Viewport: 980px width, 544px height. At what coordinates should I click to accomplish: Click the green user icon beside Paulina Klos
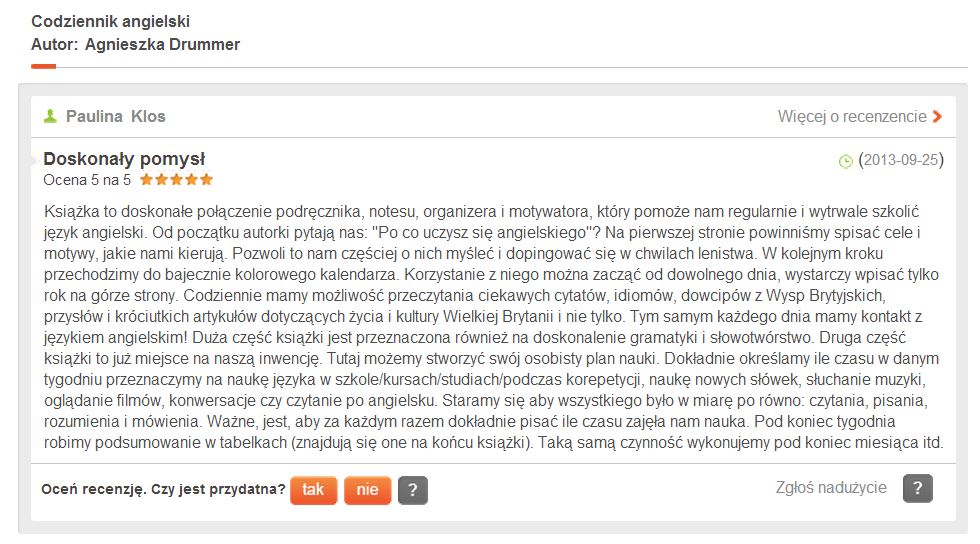pyautogui.click(x=50, y=116)
